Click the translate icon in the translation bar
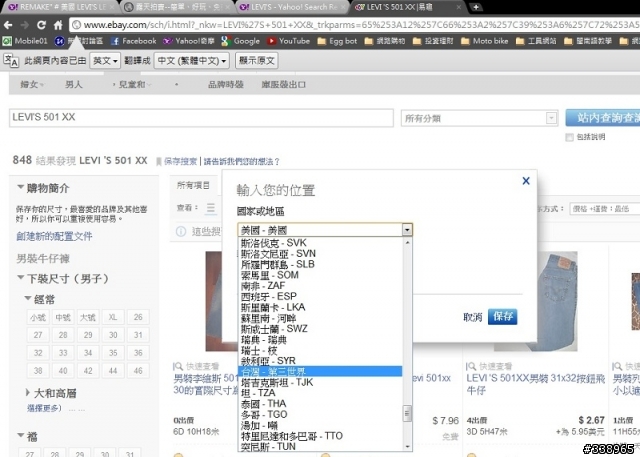The width and height of the screenshot is (640, 457). [x=11, y=60]
